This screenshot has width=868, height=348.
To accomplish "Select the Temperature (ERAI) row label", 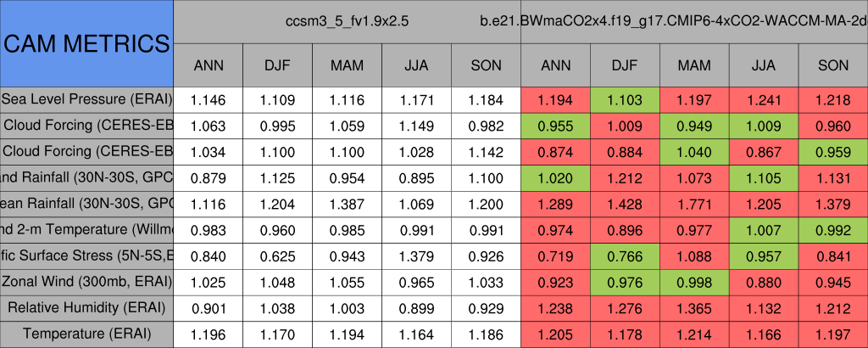I will (86, 334).
